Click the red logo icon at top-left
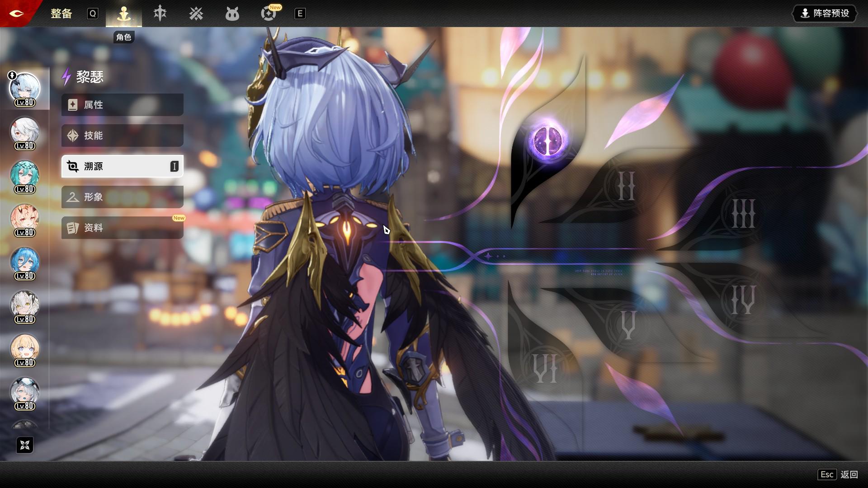 [17, 13]
